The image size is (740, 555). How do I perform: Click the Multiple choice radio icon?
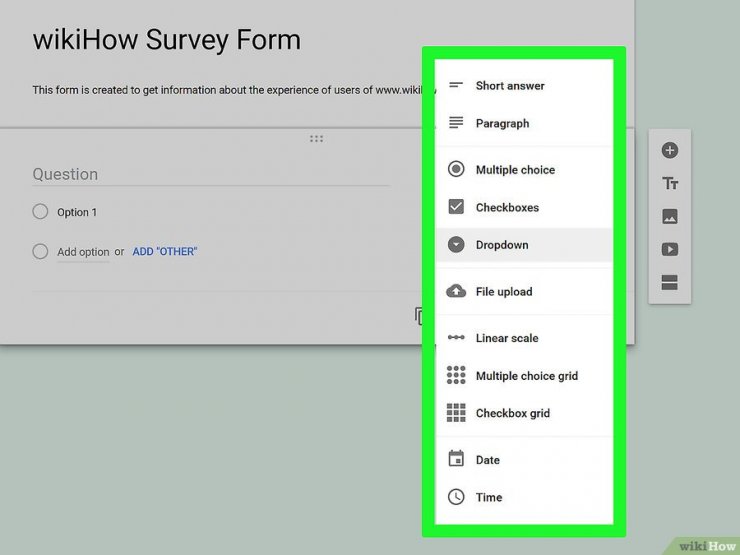[456, 169]
